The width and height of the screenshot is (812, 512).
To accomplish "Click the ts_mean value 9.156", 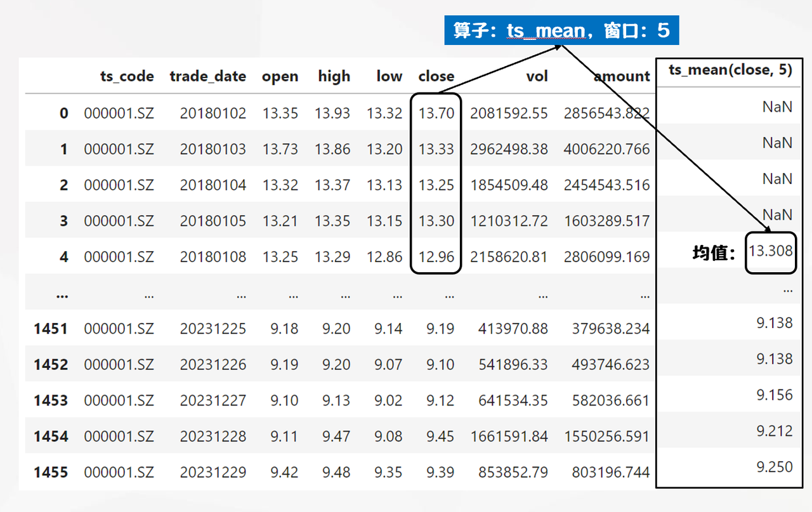I will pyautogui.click(x=774, y=395).
